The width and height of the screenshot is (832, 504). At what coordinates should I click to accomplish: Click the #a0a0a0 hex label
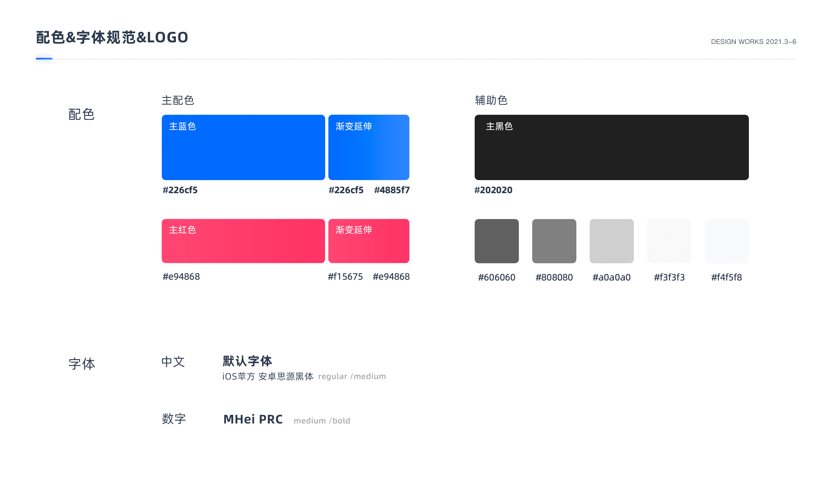611,277
